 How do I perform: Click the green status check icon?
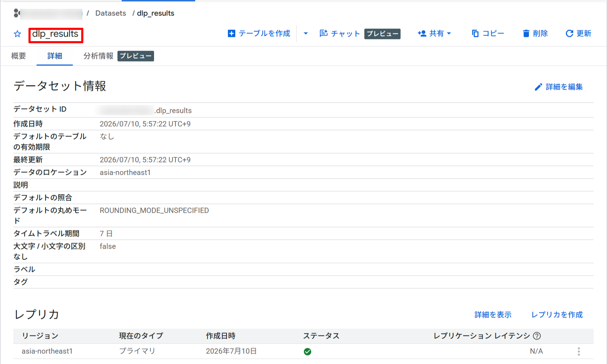(x=307, y=352)
